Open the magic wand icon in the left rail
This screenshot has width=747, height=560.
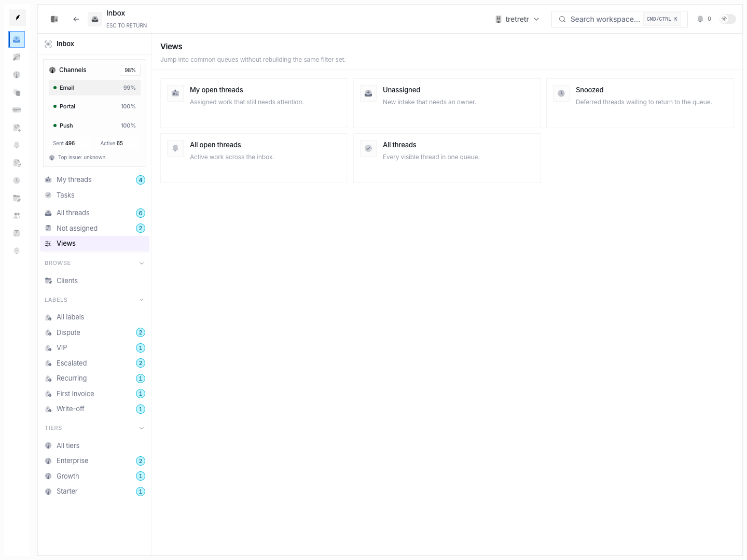pyautogui.click(x=17, y=57)
